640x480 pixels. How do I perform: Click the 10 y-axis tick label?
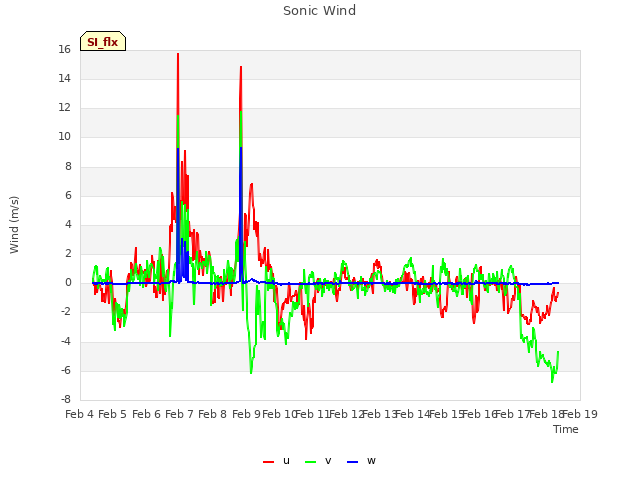pos(64,137)
